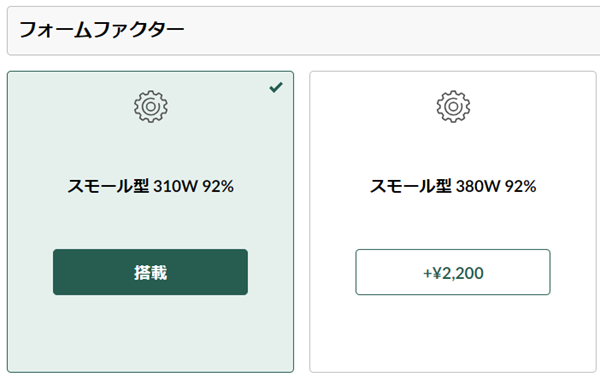
Task: Click the gear icon on 310W card
Action: pos(150,106)
